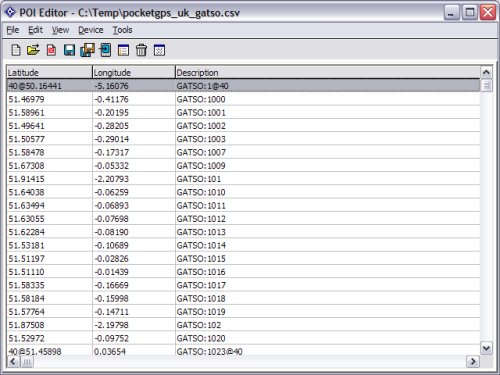Select the row GATSO:1007

pos(243,152)
